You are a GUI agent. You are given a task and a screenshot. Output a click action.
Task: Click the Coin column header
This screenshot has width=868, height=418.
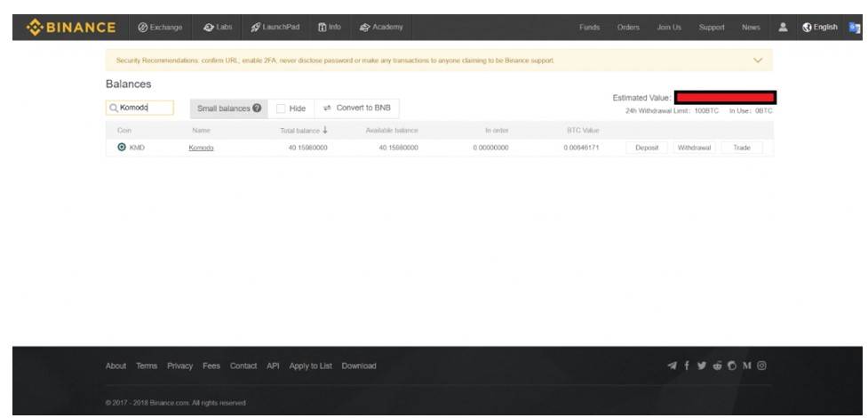pyautogui.click(x=124, y=130)
